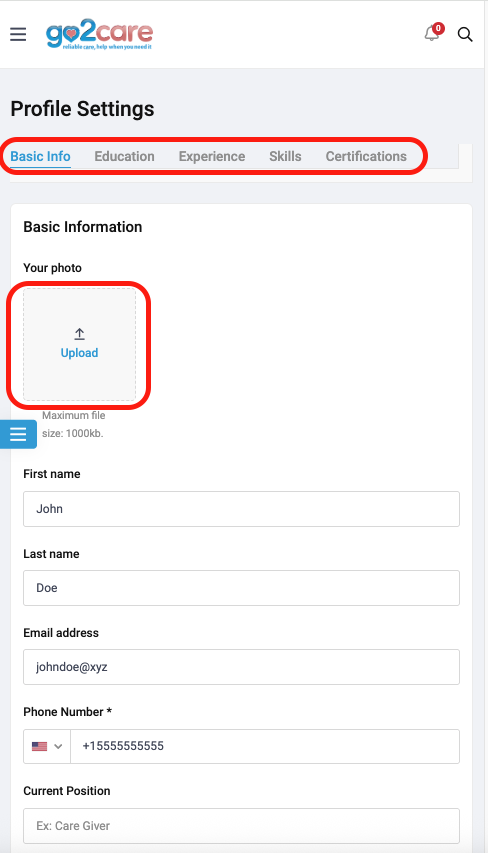Viewport: 488px width, 853px height.
Task: Click 'Maximum file size: 1000kb.' text
Action: point(73,424)
